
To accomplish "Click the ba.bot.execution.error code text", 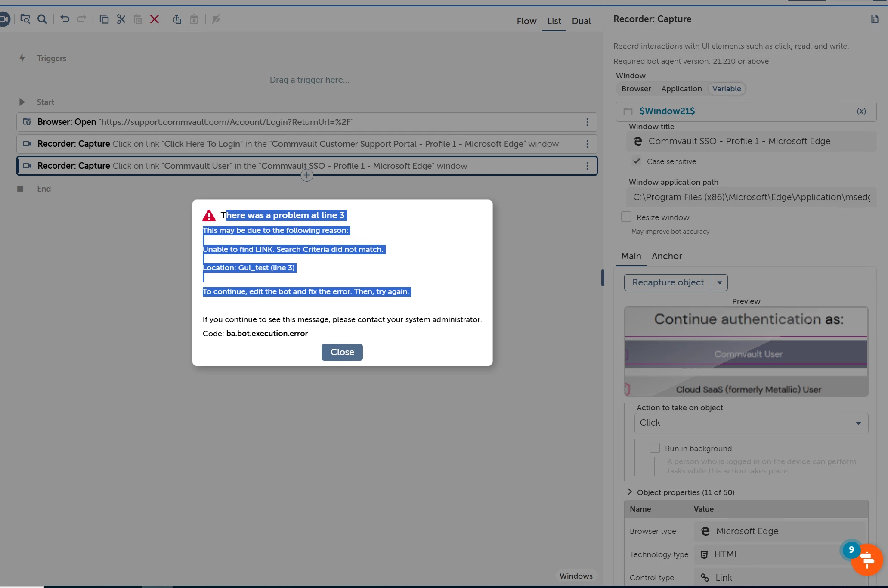I will tap(267, 334).
